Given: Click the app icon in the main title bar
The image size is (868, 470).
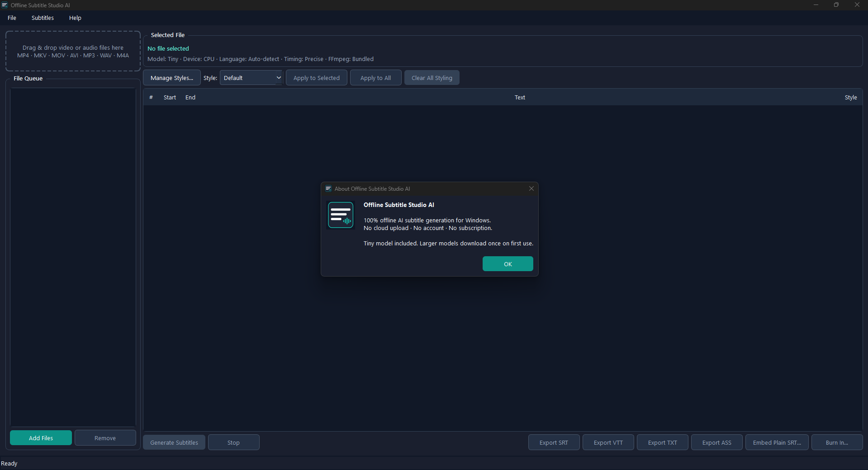Looking at the screenshot, I should pos(5,5).
